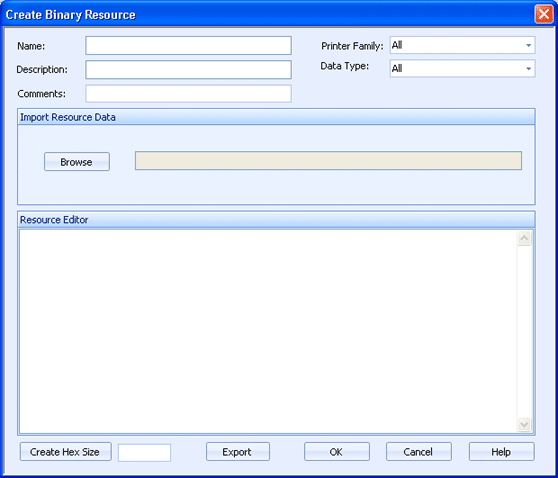
Task: Confirm with the OK button
Action: (337, 452)
